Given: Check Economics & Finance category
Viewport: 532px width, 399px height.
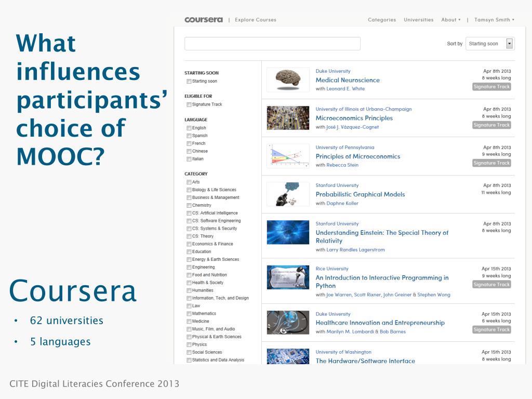Looking at the screenshot, I should [189, 244].
